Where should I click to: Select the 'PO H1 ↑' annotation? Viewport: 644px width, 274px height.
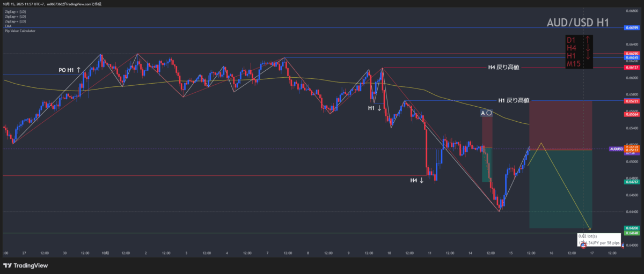pyautogui.click(x=70, y=70)
